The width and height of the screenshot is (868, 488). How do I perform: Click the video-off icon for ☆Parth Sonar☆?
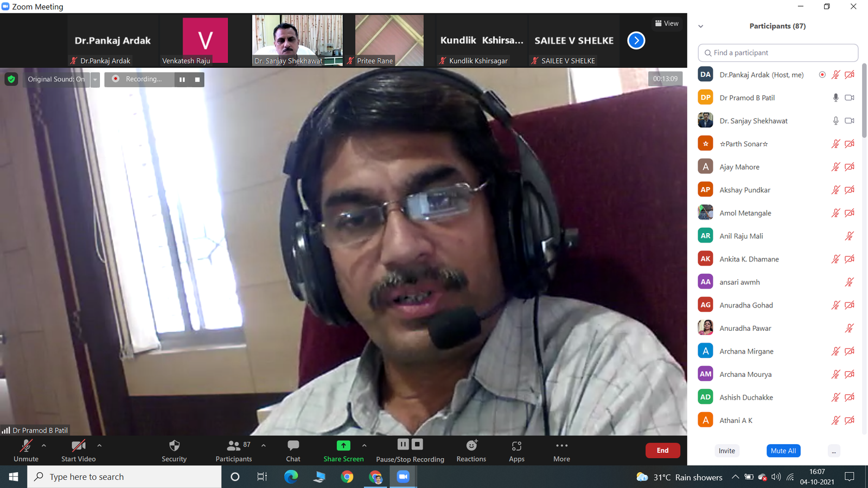point(850,144)
